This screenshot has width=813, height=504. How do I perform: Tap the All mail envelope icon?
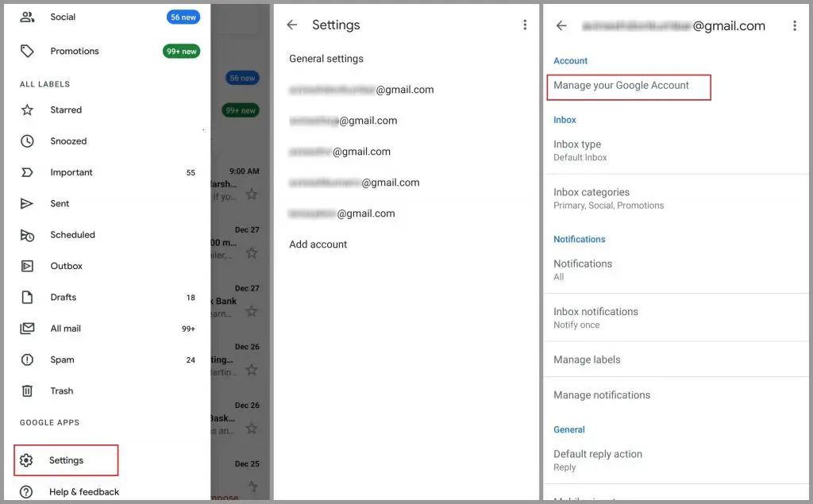[27, 329]
